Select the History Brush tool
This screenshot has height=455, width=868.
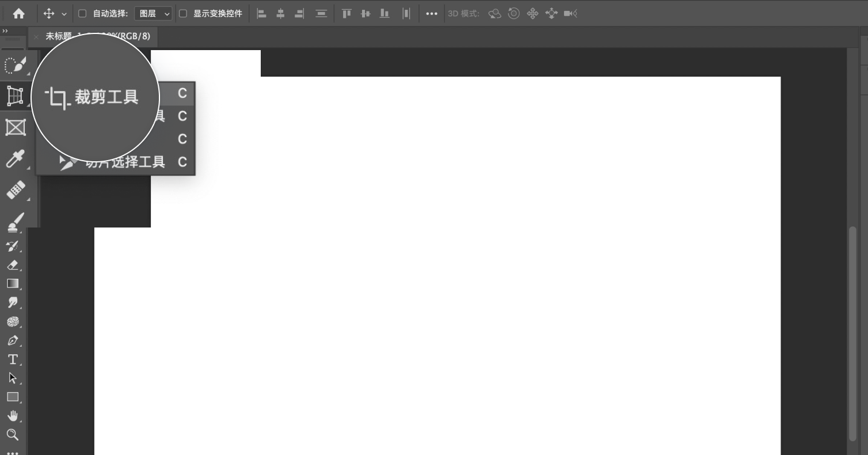click(13, 247)
